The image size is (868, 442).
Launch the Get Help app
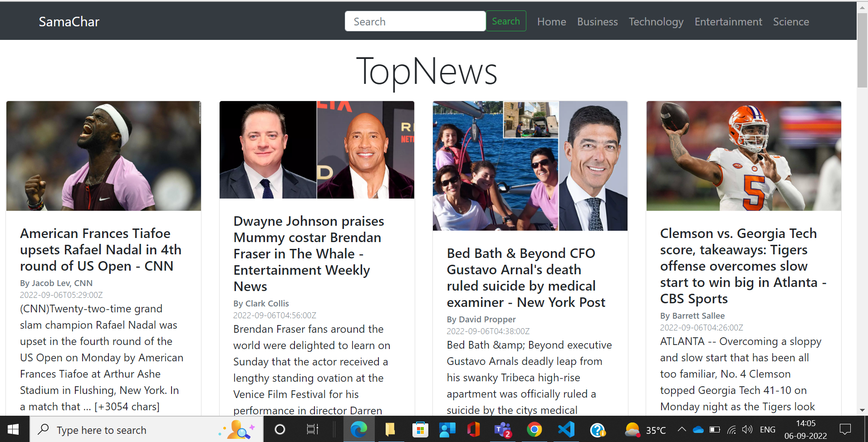tap(598, 429)
